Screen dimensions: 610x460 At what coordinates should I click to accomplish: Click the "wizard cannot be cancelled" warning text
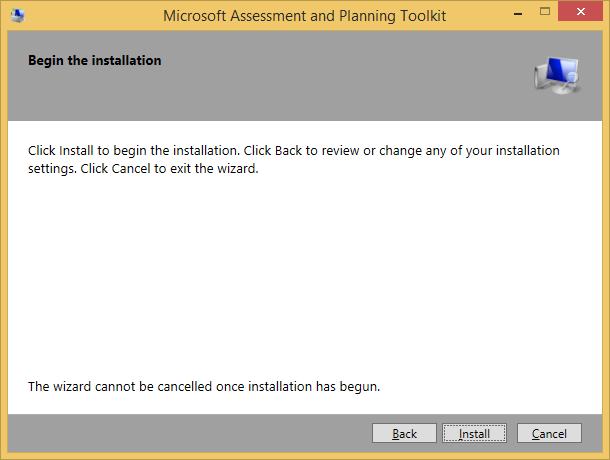pyautogui.click(x=204, y=385)
